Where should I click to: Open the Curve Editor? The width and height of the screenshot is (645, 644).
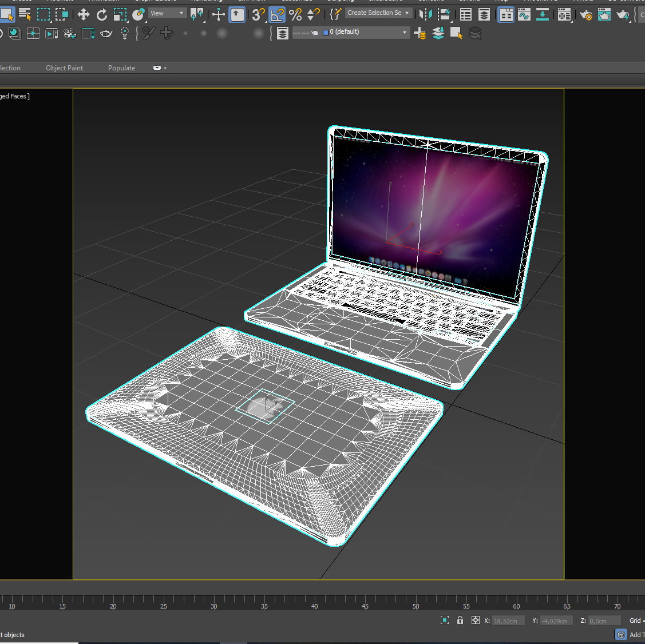pos(524,15)
